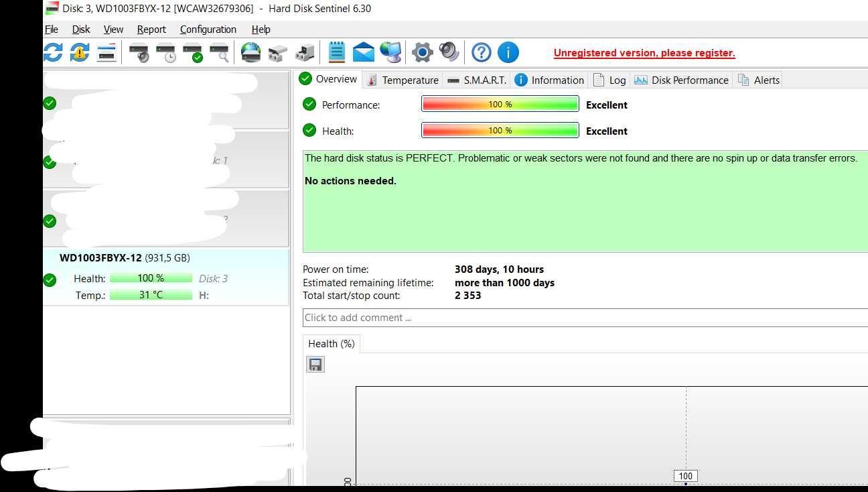Open the Disk menu
The height and width of the screenshot is (492, 868).
(81, 29)
